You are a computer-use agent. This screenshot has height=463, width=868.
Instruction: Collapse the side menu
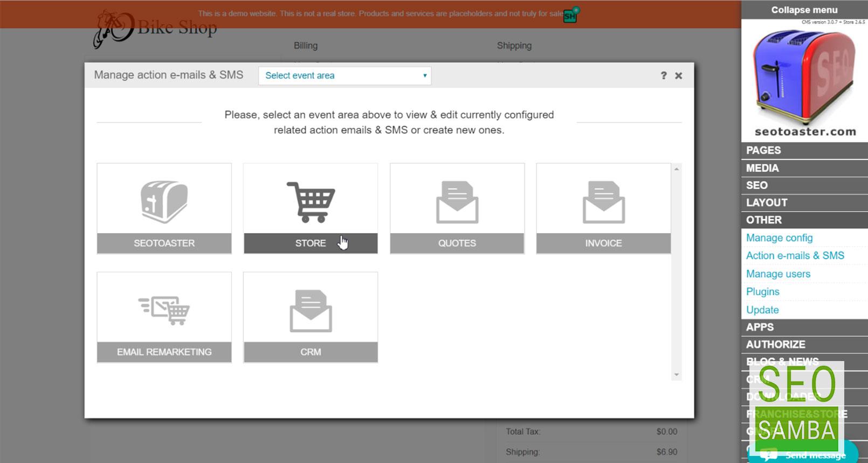pyautogui.click(x=804, y=10)
